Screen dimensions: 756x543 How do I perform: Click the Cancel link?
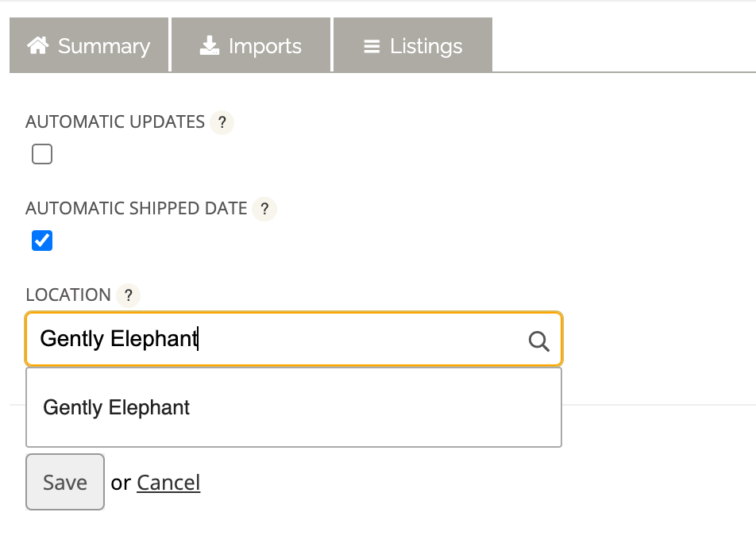coord(168,482)
